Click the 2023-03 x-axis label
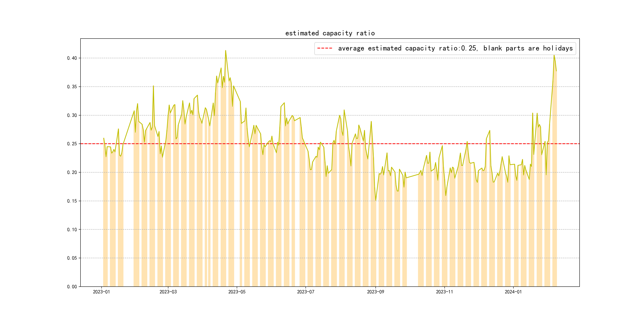The image size is (644, 322). (x=168, y=292)
